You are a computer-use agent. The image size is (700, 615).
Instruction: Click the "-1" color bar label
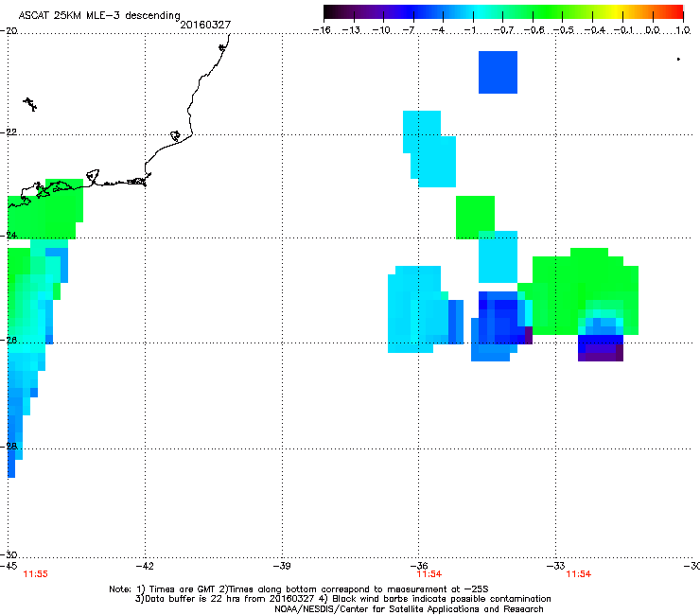click(x=469, y=30)
